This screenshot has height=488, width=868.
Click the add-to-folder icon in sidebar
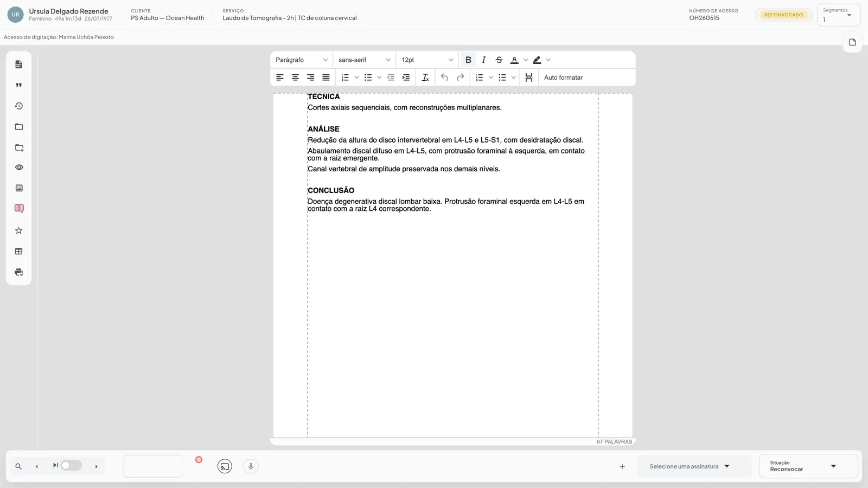click(18, 147)
